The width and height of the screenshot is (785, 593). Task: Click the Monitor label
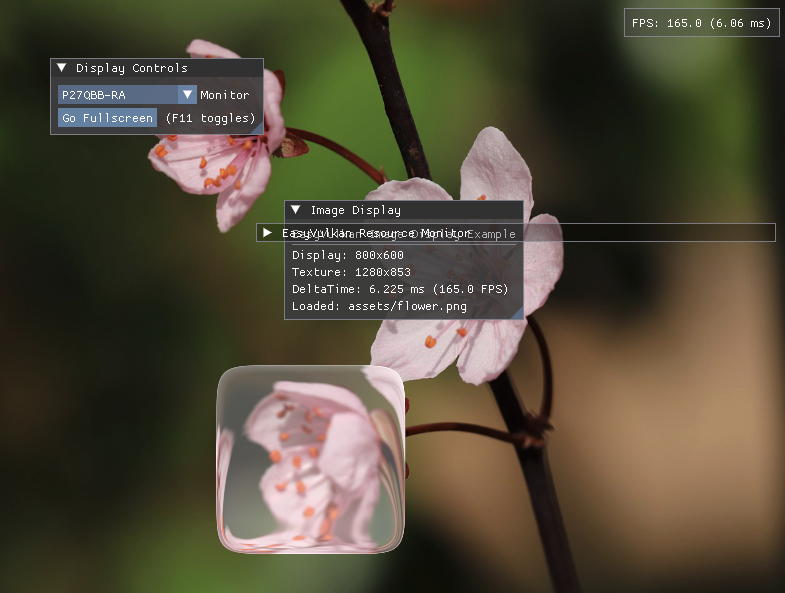click(225, 95)
